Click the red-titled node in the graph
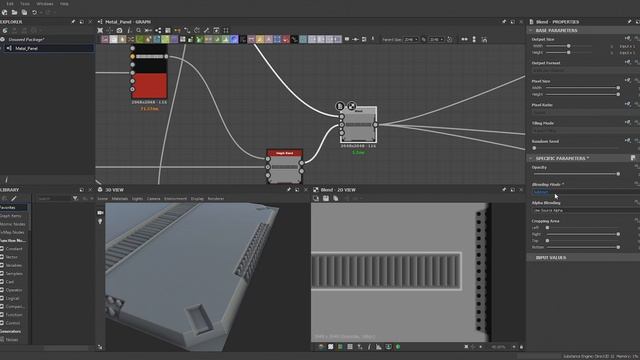Image resolution: width=640 pixels, height=360 pixels. pyautogui.click(x=284, y=167)
